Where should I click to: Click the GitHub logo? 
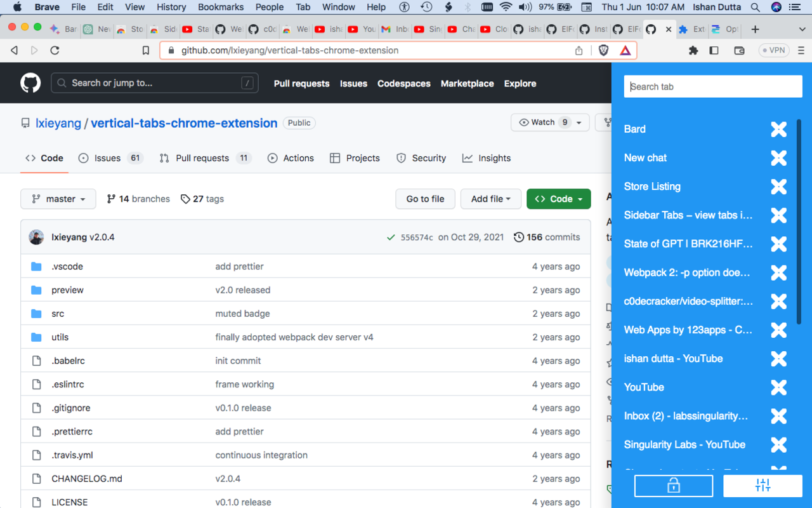point(30,83)
